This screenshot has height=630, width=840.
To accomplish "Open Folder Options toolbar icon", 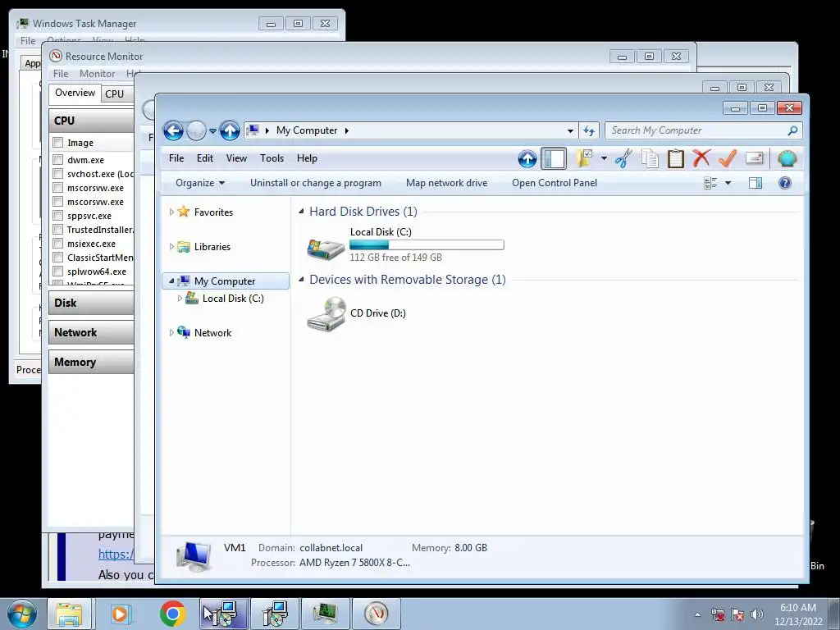I will [584, 158].
